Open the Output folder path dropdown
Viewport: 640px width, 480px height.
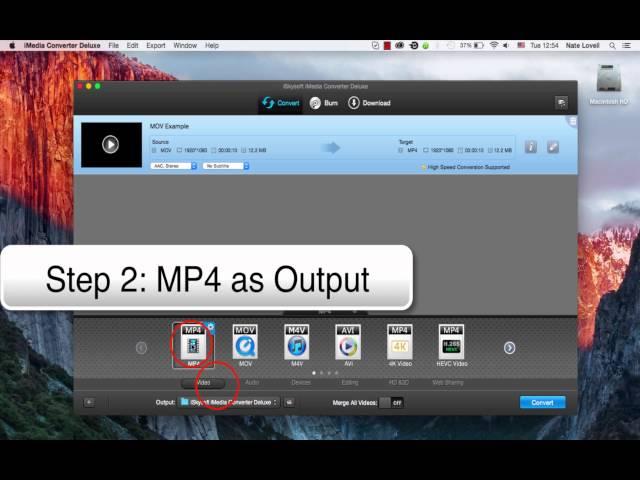[x=229, y=402]
